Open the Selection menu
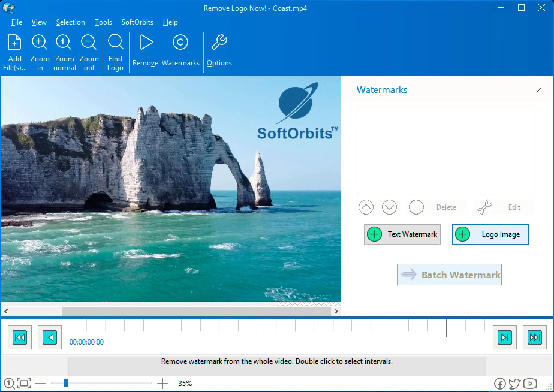This screenshot has height=392, width=554. point(70,21)
